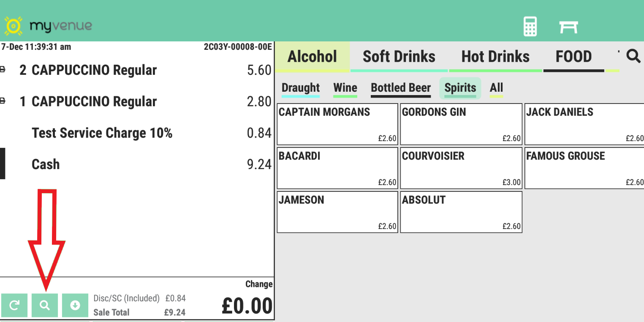This screenshot has height=322, width=644.
Task: Add COURVOISIER priced £3.00
Action: (x=461, y=168)
